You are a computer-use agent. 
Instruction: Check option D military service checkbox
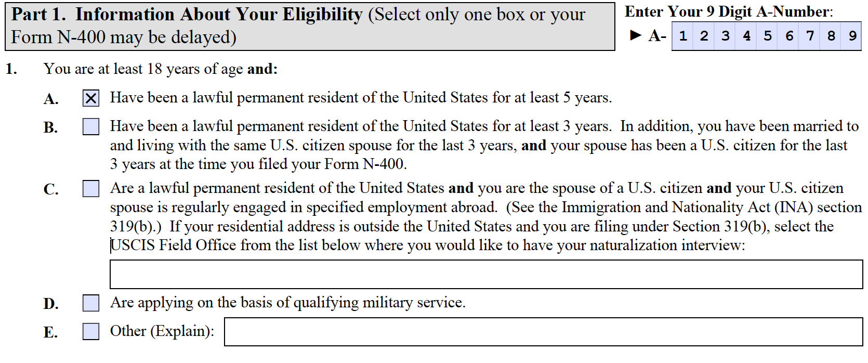(91, 303)
